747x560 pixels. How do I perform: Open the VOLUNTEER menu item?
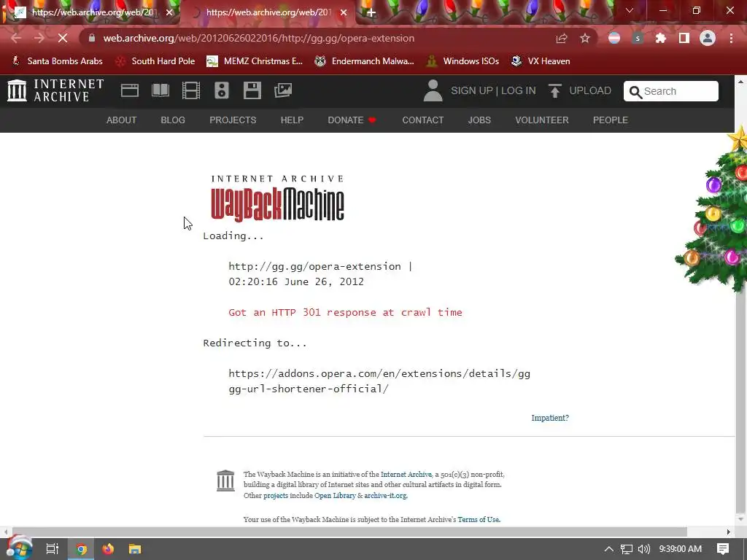(x=542, y=120)
